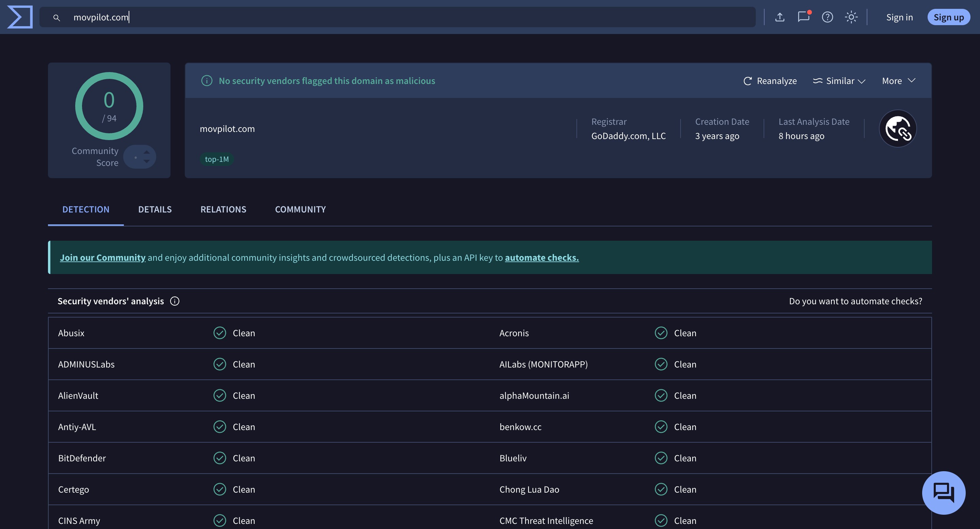Click the benkow.cc clean checkmark icon

coord(661,427)
